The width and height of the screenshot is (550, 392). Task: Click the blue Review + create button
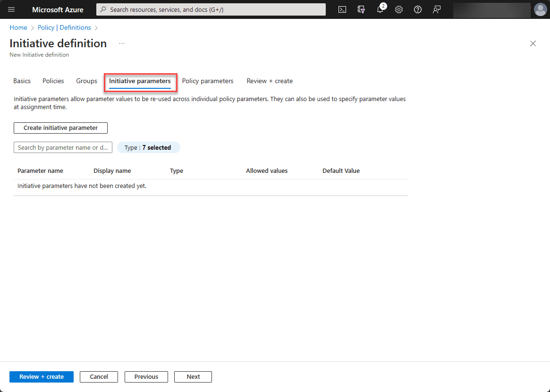coord(42,377)
